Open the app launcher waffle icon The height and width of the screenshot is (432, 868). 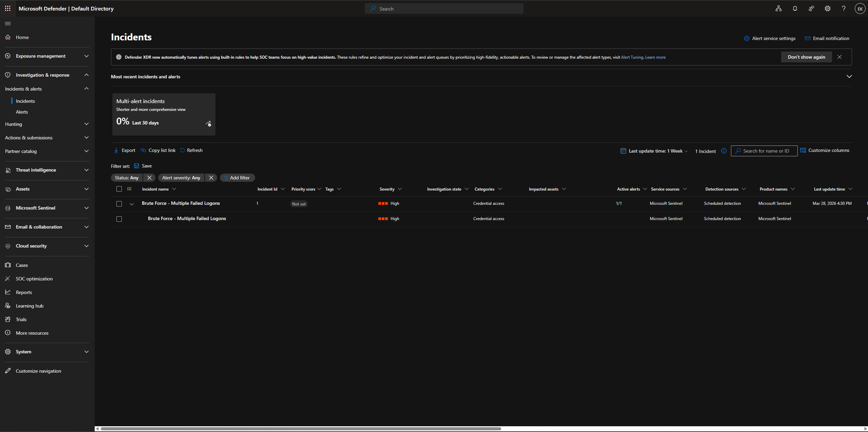pyautogui.click(x=7, y=8)
